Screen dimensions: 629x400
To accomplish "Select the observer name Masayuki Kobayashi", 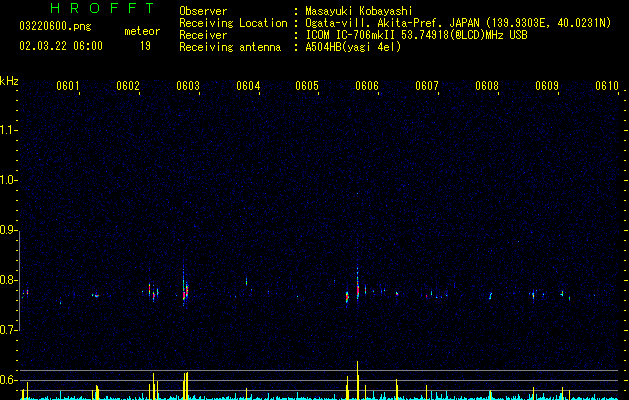I will tap(359, 11).
